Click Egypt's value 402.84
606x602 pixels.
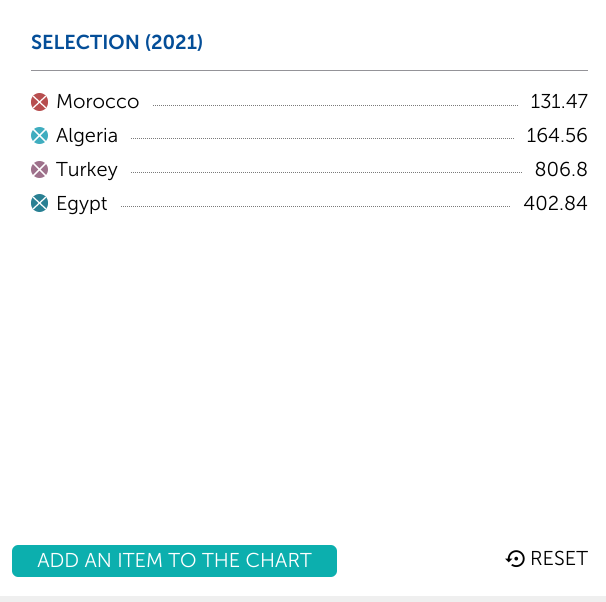coord(555,203)
